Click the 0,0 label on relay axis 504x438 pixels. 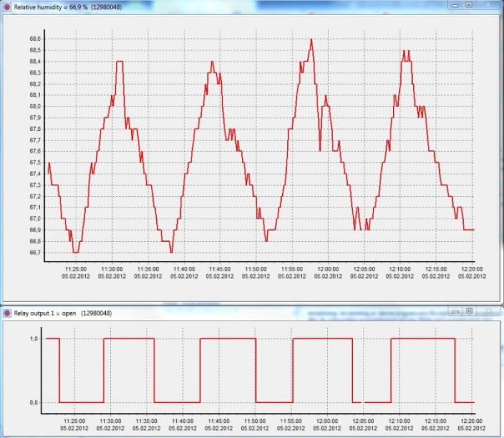(33, 402)
